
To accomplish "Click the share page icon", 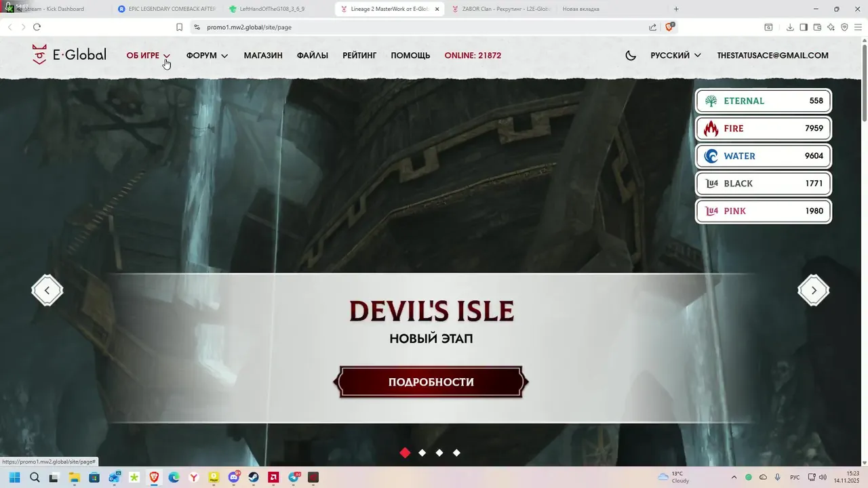I will [x=652, y=27].
